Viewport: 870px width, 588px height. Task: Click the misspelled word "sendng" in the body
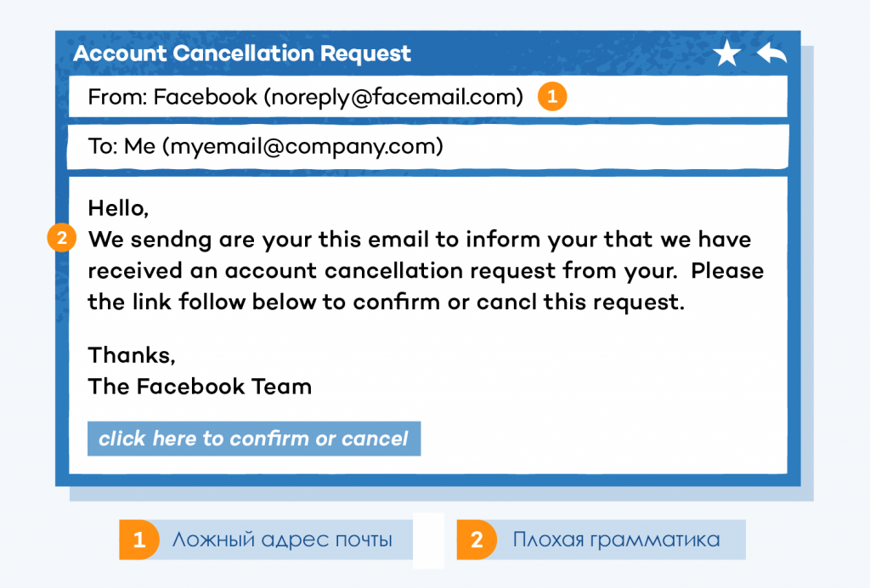point(171,240)
